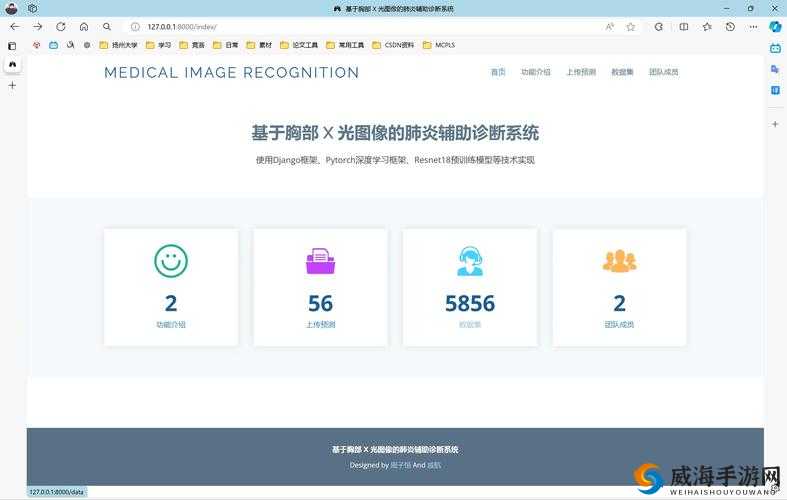Screen dimensions: 787x500
Task: Open the 日常 bookmarks folder
Action: coord(225,45)
